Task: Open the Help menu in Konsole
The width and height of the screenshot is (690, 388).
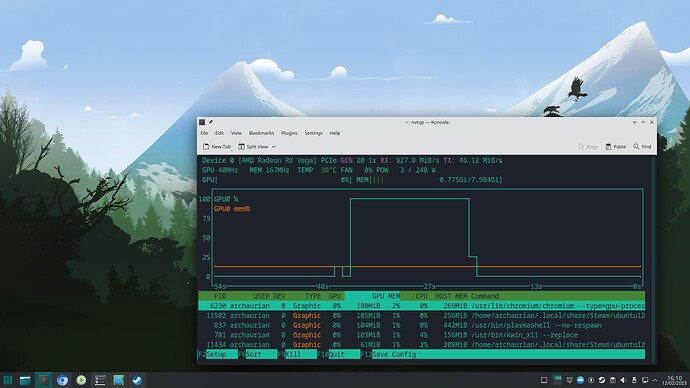Action: pos(335,133)
